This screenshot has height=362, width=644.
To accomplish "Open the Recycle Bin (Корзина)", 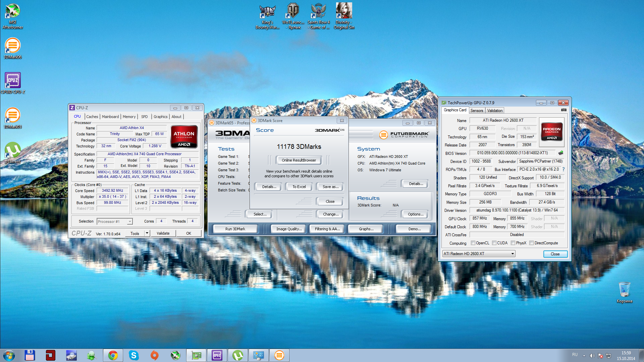I will 624,292.
